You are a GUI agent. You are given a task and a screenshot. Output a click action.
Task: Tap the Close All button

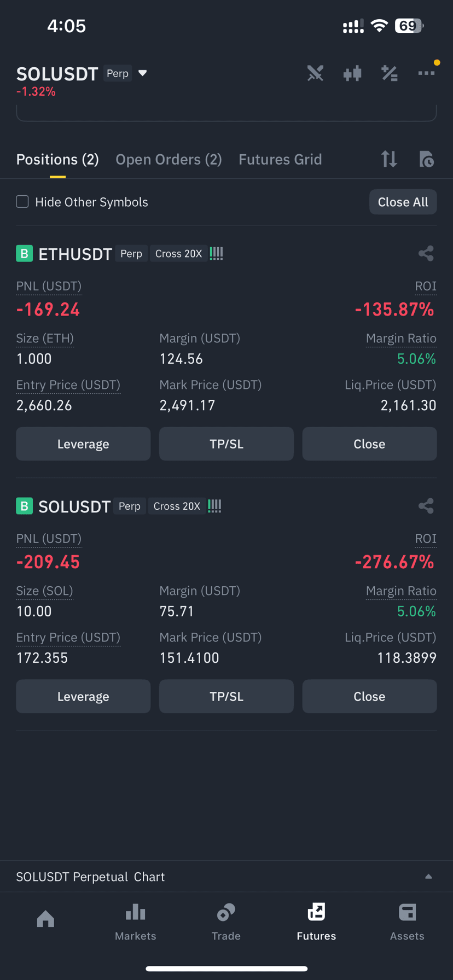click(x=403, y=202)
